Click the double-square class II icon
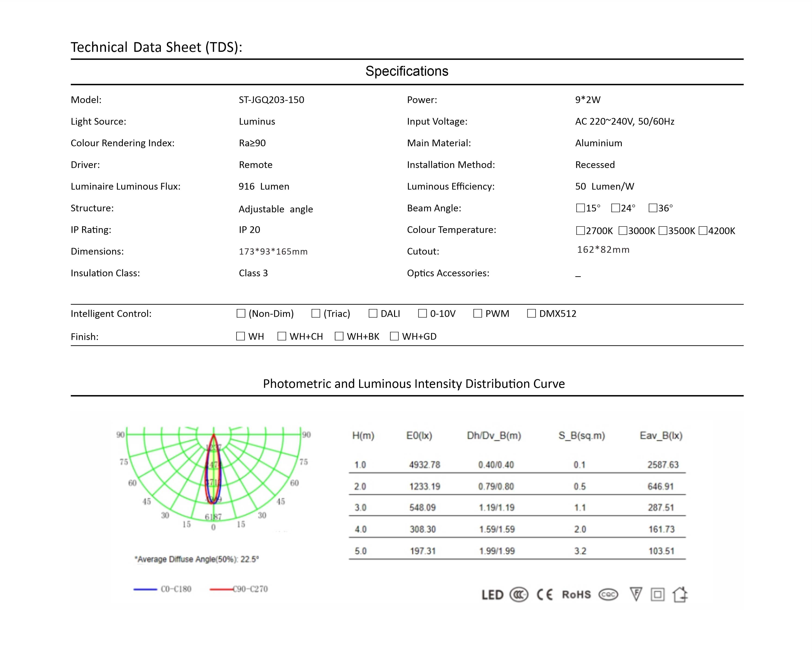 [657, 595]
